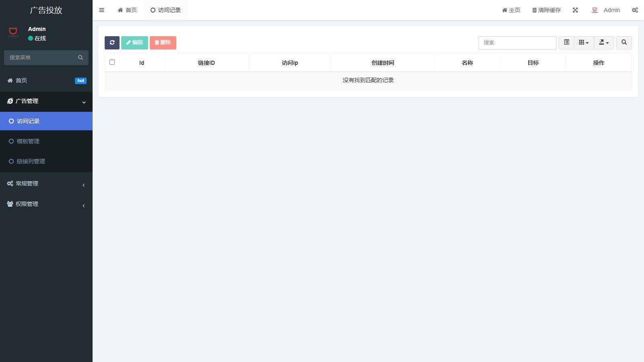Image resolution: width=644 pixels, height=362 pixels.
Task: Collapse the 广告管理 sidebar menu
Action: click(x=46, y=101)
